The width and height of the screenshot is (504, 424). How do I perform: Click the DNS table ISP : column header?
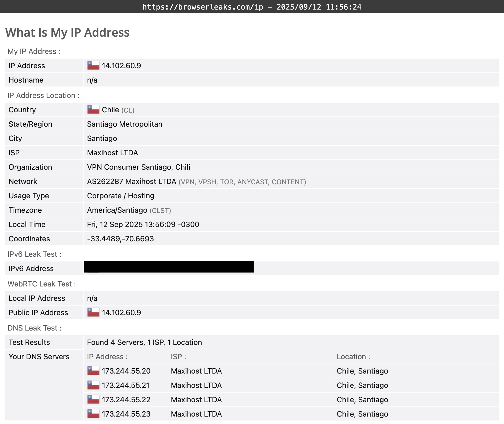pyautogui.click(x=179, y=357)
